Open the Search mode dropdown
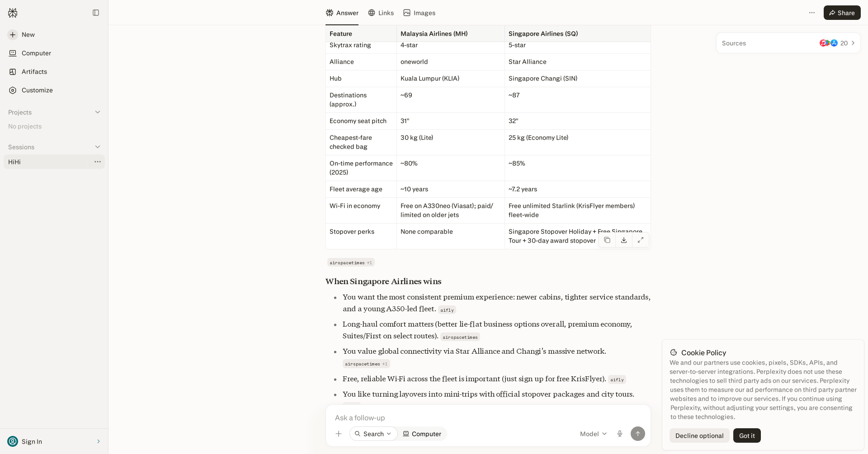This screenshot has width=868, height=454. pyautogui.click(x=373, y=434)
